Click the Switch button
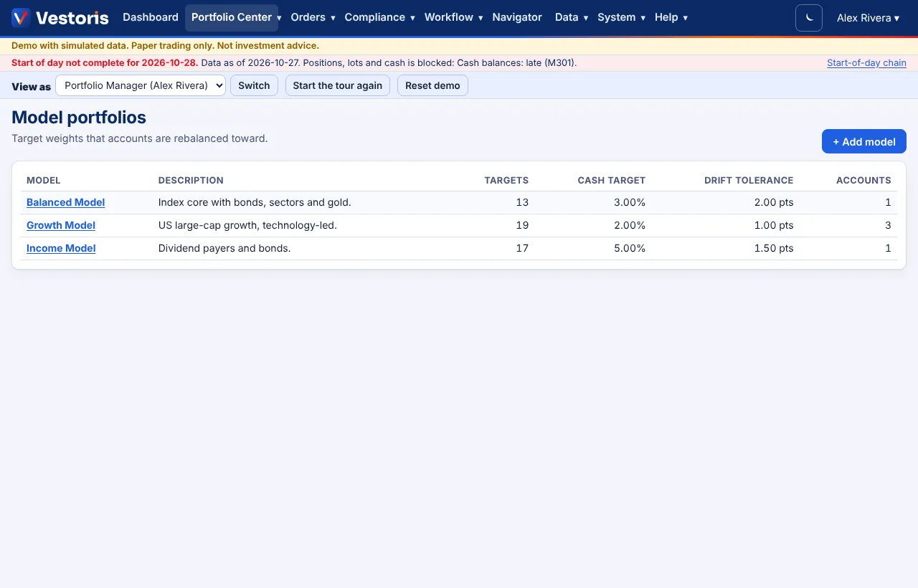Screen dimensions: 918x588 254,85
